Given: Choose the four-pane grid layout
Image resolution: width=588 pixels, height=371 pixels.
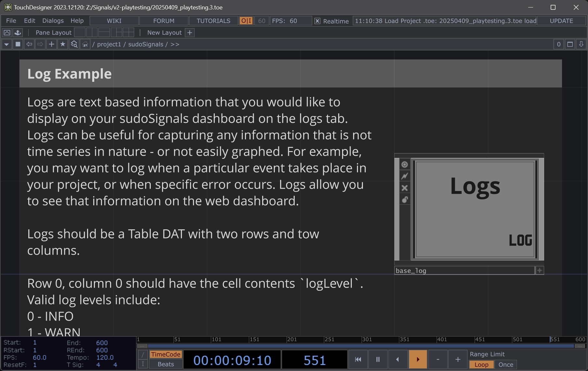Looking at the screenshot, I should coord(128,32).
